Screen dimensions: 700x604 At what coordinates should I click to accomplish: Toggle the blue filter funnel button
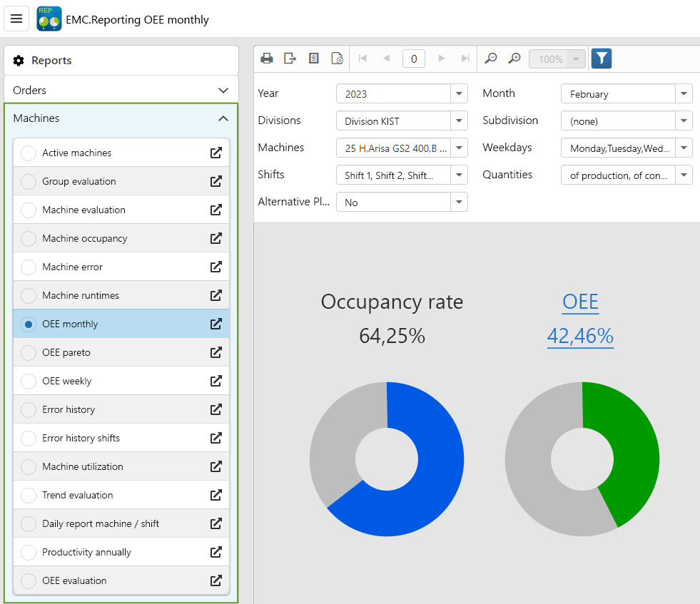click(x=602, y=58)
